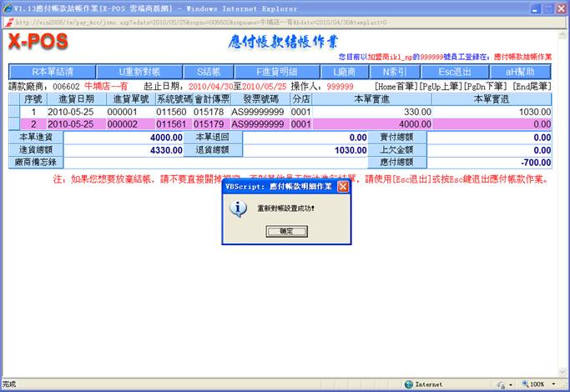570x392 pixels.
Task: Click the Internet zone globe icon
Action: (x=409, y=384)
